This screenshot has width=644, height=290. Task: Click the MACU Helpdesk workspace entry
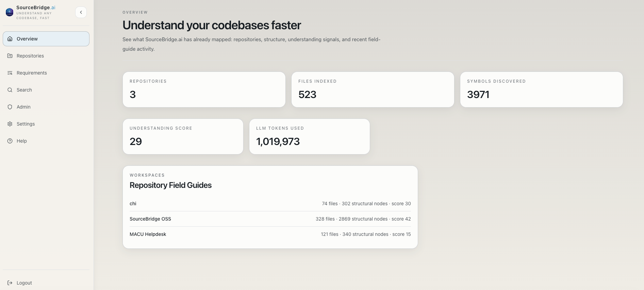point(270,234)
